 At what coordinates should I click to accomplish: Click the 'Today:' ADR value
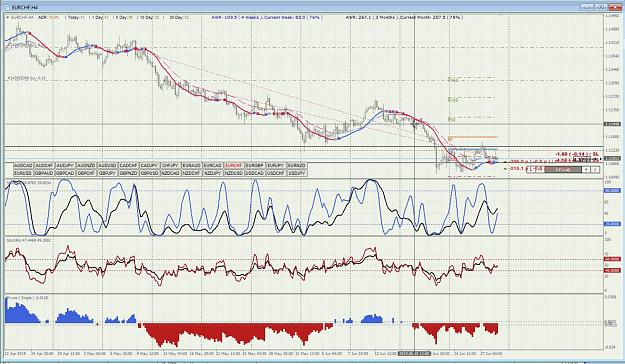pyautogui.click(x=76, y=18)
